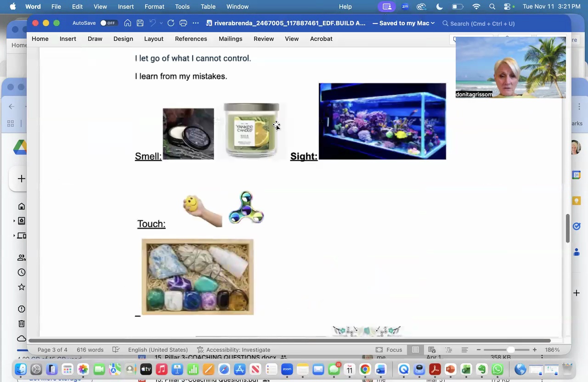This screenshot has width=588, height=382.
Task: Open the Table menu in menu bar
Action: (x=208, y=6)
